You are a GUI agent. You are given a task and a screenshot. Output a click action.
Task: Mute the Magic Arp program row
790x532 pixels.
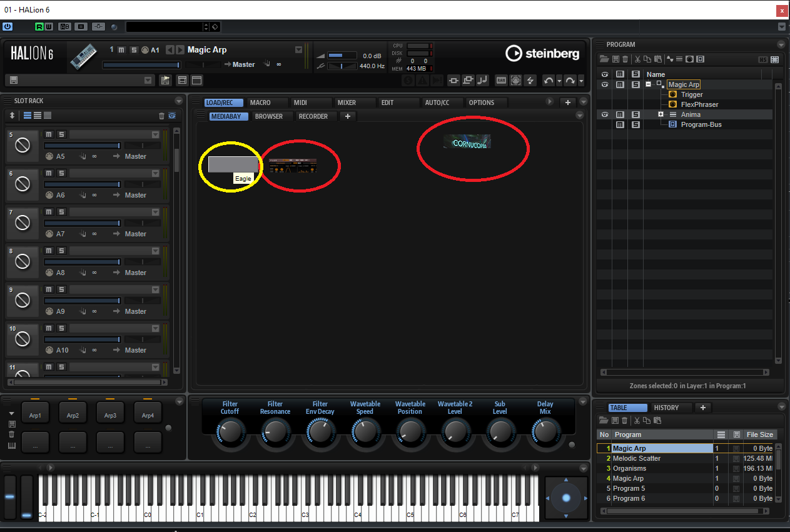click(x=620, y=84)
